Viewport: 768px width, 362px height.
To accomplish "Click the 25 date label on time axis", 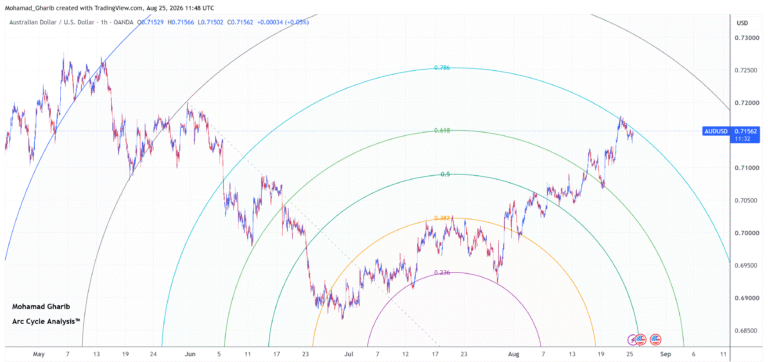I will tap(630, 353).
